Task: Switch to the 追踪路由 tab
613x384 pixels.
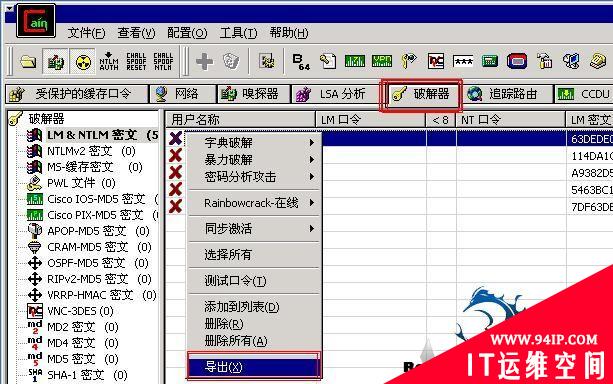Action: click(x=508, y=94)
